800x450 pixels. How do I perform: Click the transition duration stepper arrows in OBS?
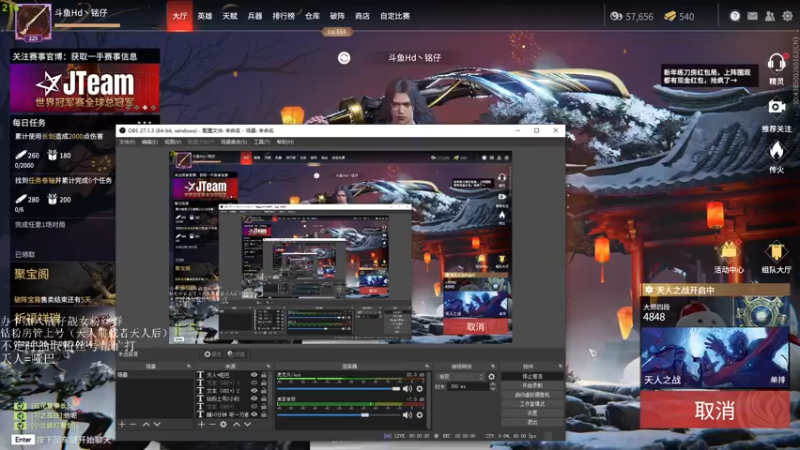pyautogui.click(x=493, y=386)
